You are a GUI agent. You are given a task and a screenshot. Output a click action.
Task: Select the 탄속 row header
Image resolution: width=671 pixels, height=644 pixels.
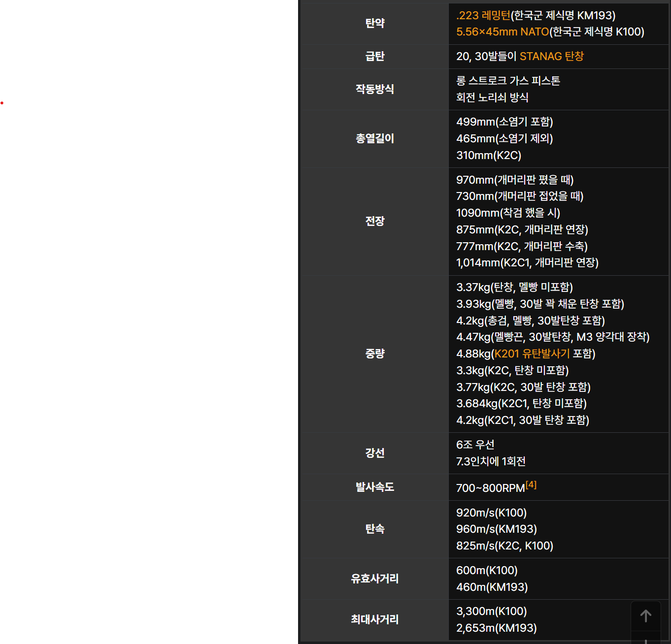(375, 529)
